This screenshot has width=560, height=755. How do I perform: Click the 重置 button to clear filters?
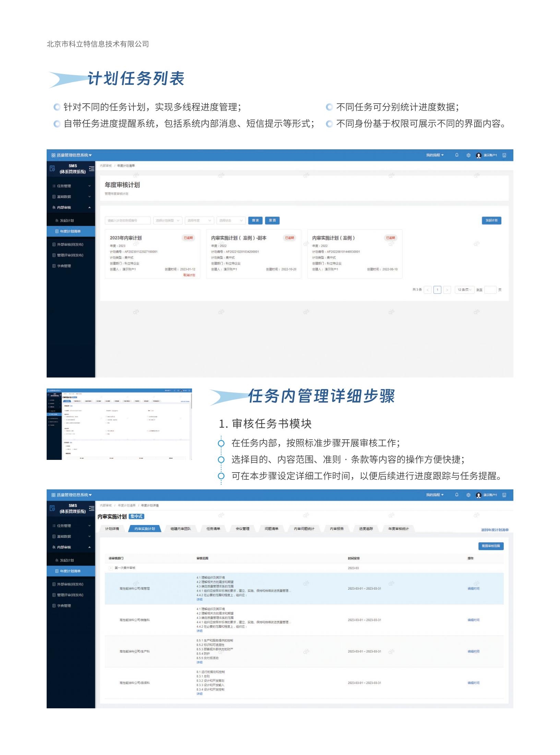272,220
